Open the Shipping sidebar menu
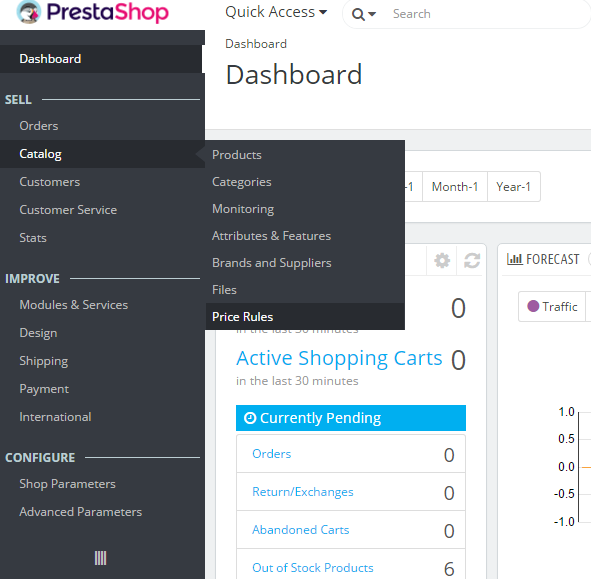591x579 pixels. [x=44, y=361]
